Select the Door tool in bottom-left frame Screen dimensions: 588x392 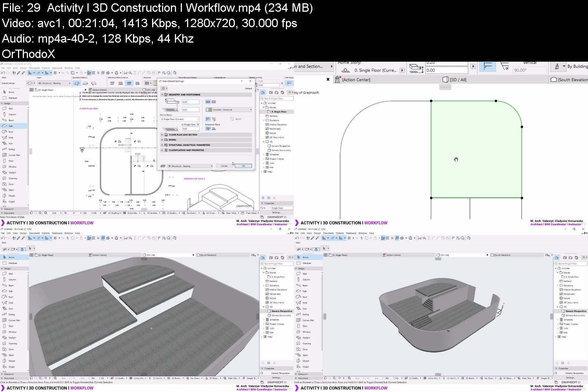[11, 326]
